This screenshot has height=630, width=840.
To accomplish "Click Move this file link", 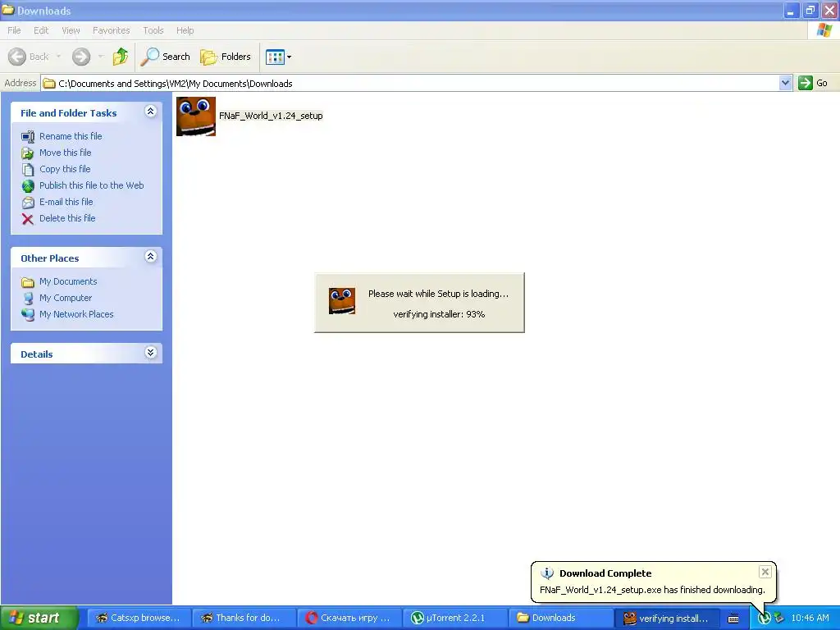I will (66, 153).
